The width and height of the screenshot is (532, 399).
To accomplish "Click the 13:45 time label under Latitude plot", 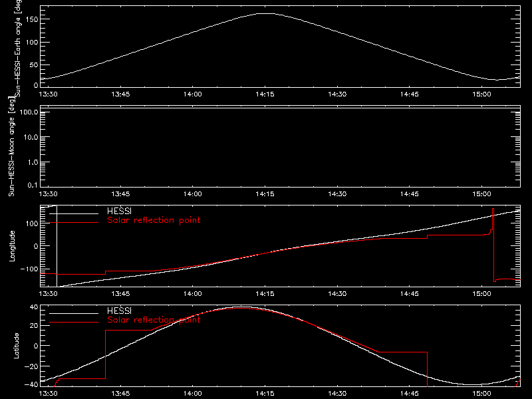I will 120,393.
